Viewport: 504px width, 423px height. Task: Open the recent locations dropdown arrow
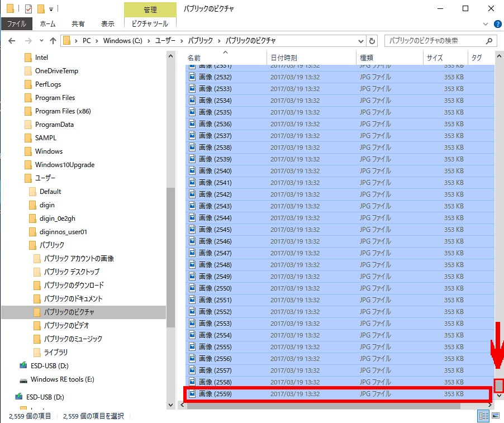(41, 41)
